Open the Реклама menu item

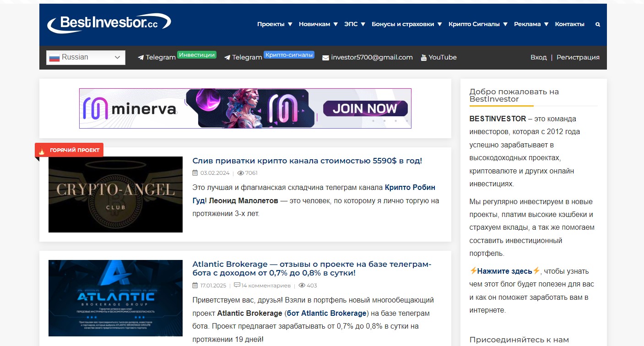click(x=527, y=24)
